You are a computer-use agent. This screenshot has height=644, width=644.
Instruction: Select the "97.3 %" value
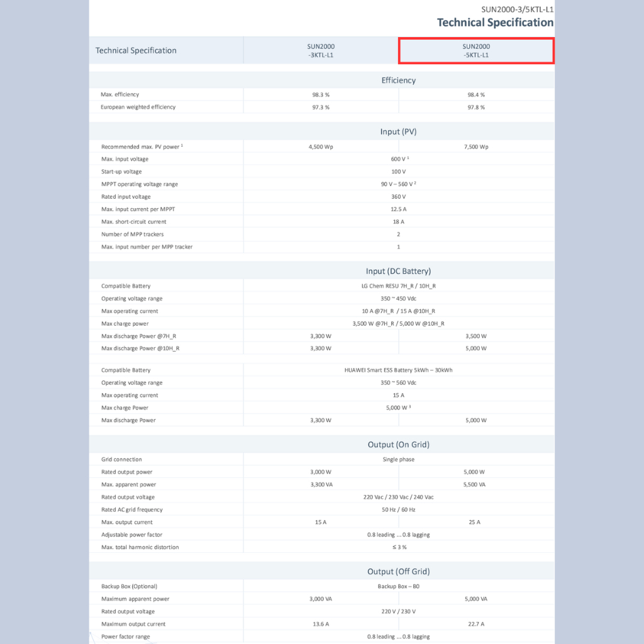pyautogui.click(x=321, y=107)
